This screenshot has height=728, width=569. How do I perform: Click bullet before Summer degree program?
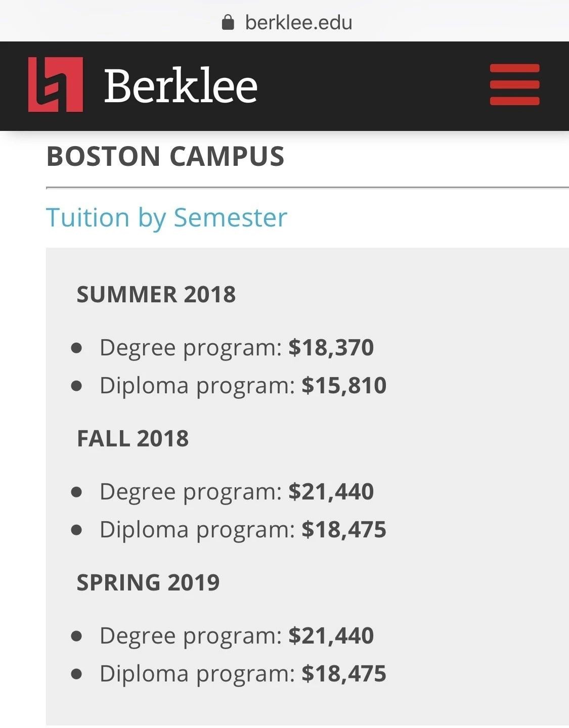[77, 348]
